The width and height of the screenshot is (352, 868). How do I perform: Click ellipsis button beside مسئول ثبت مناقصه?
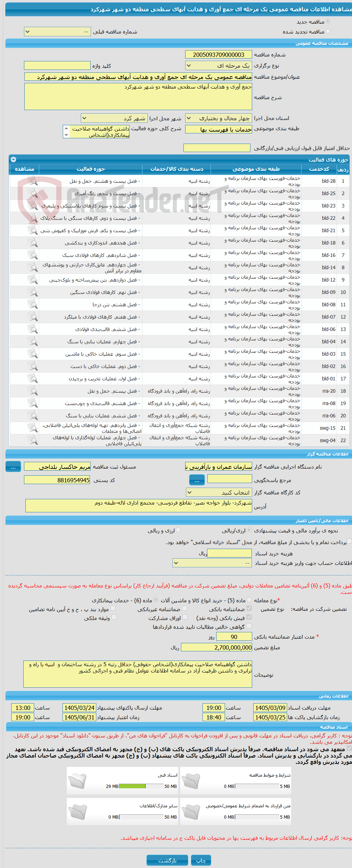[13, 467]
